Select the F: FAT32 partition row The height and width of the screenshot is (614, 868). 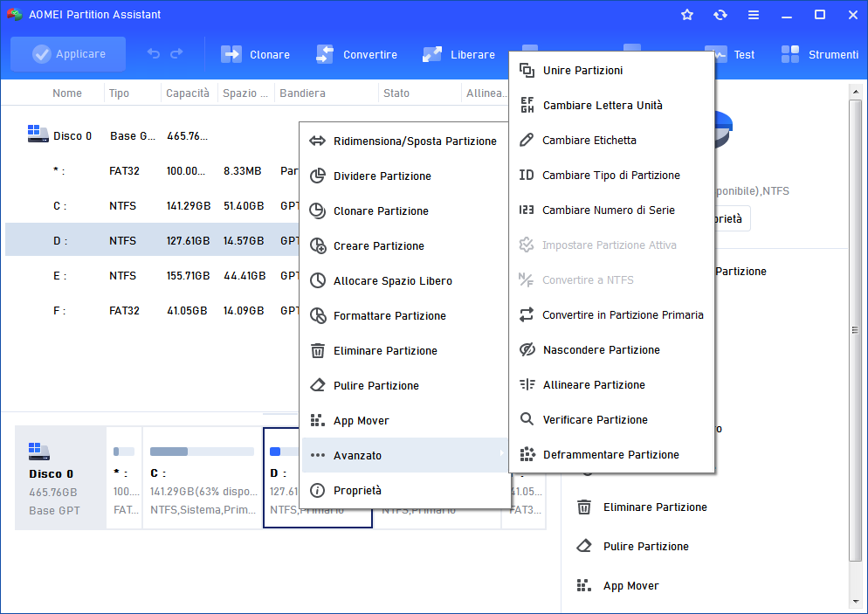(152, 311)
